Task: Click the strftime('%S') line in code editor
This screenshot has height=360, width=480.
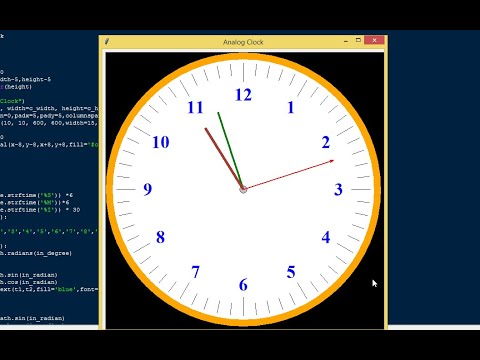Action: click(36, 195)
